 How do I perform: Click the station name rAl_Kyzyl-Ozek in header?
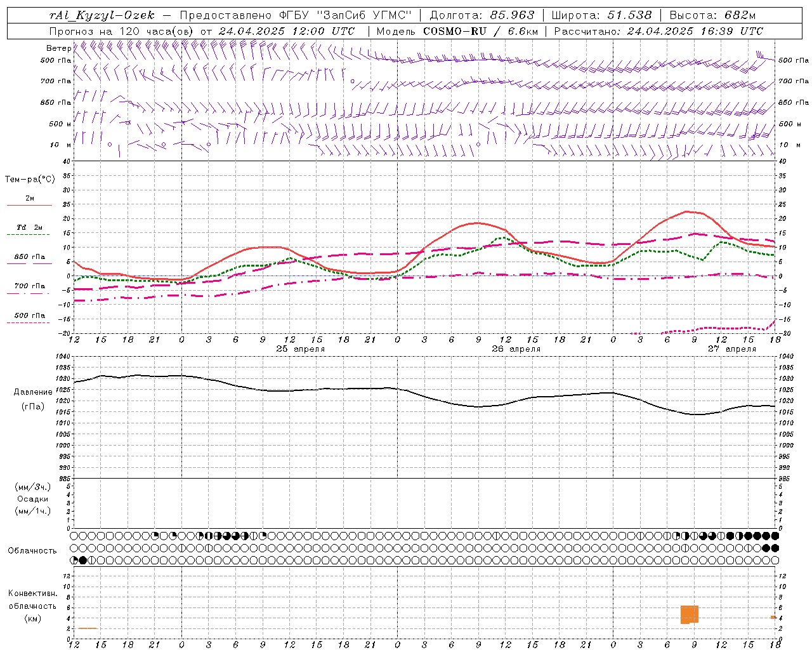click(x=101, y=15)
